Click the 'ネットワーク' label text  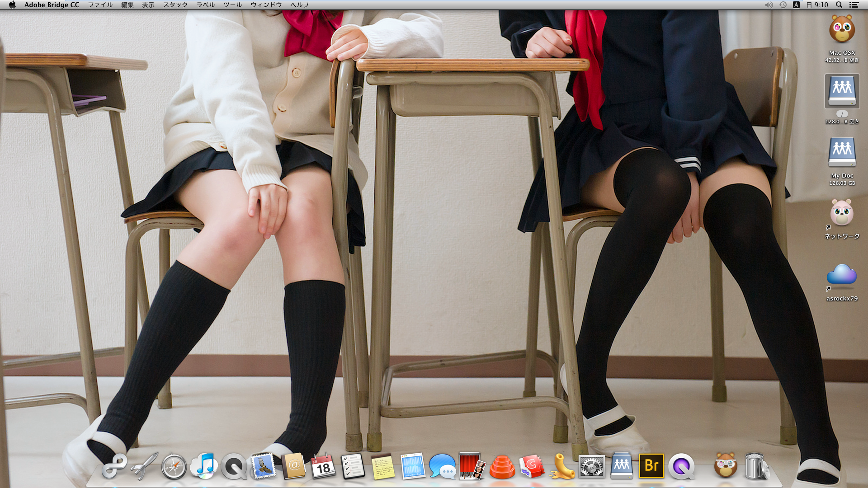tap(842, 236)
